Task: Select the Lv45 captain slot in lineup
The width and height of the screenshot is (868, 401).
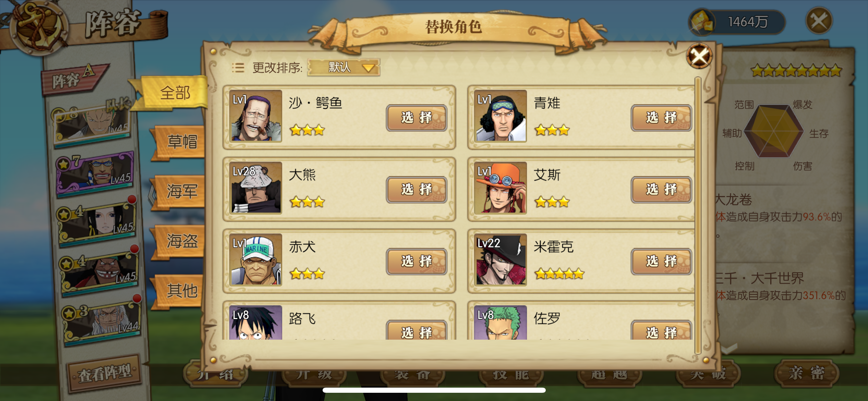Action: [x=93, y=123]
